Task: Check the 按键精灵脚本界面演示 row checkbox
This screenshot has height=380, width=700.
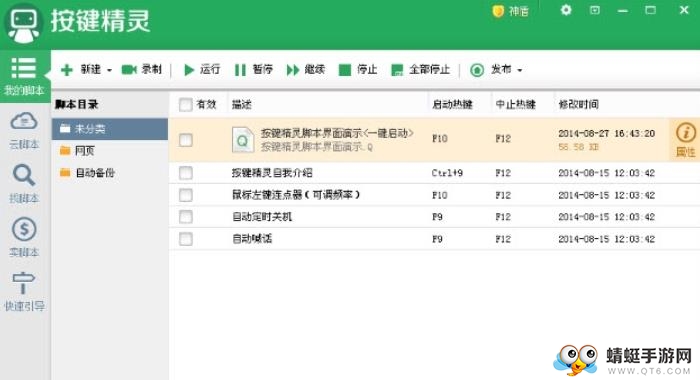Action: 186,140
